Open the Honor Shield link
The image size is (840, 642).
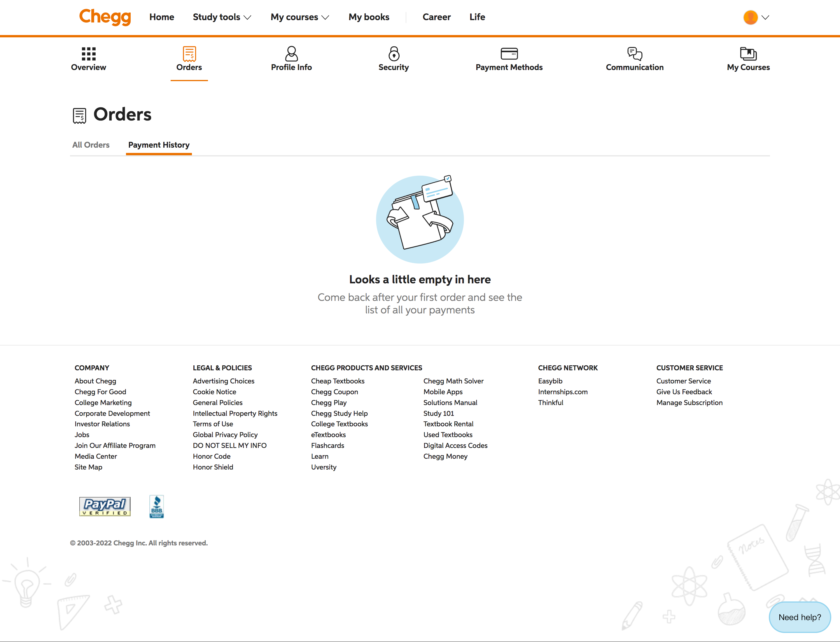coord(213,467)
